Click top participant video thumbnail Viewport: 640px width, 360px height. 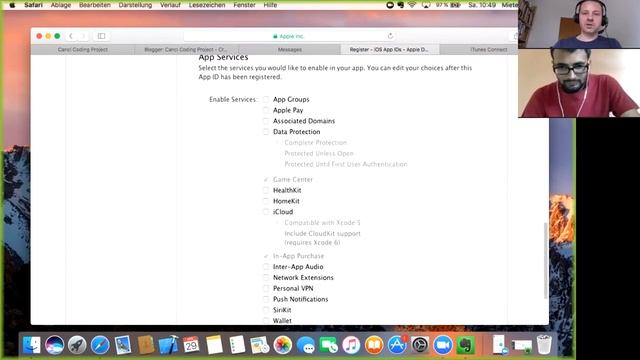tap(579, 24)
